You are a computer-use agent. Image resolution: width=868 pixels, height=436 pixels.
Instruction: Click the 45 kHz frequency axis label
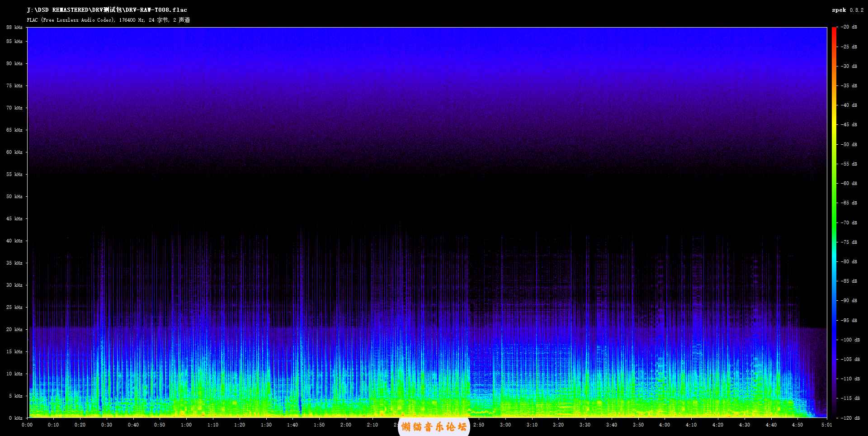click(x=14, y=218)
